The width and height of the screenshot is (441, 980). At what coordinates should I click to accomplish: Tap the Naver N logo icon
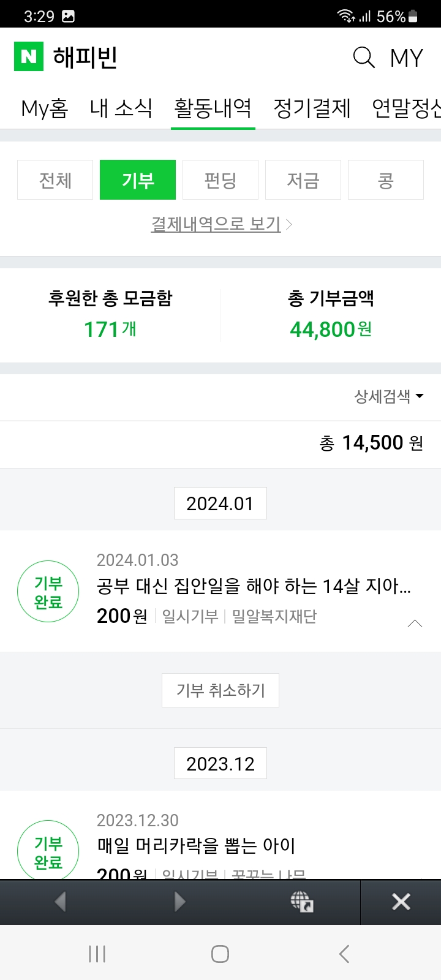pyautogui.click(x=29, y=56)
